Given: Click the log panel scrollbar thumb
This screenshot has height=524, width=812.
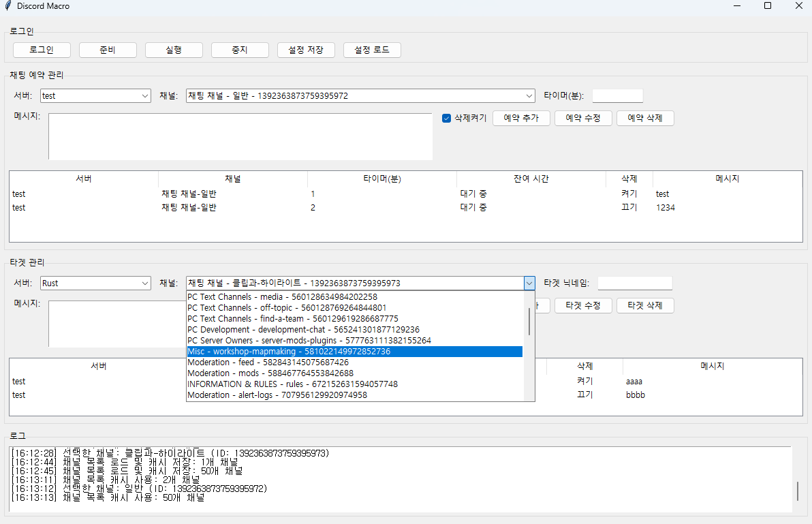Looking at the screenshot, I should pos(797,491).
